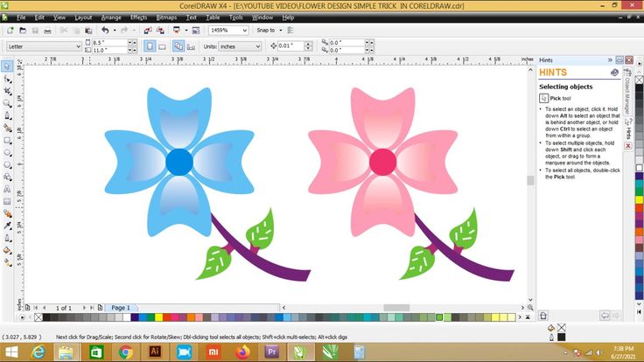This screenshot has height=362, width=644.
Task: Open the Bitmaps menu
Action: click(x=165, y=17)
